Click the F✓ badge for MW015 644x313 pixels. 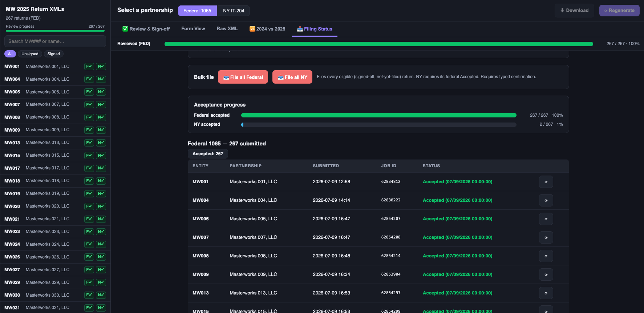coord(89,156)
